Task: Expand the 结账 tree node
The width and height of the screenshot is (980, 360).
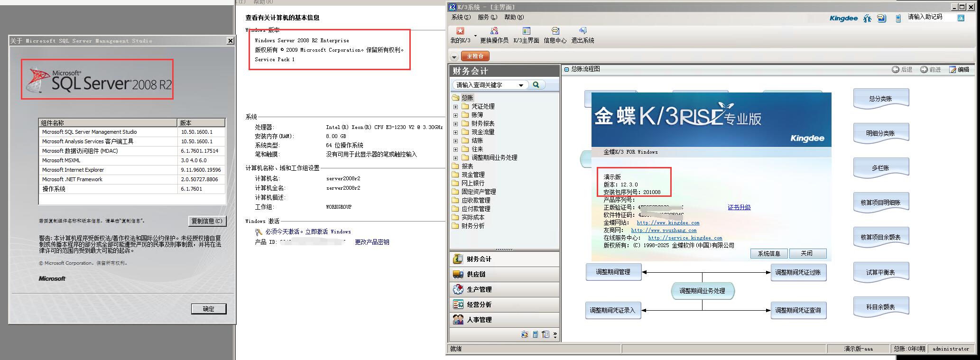Action: 455,141
